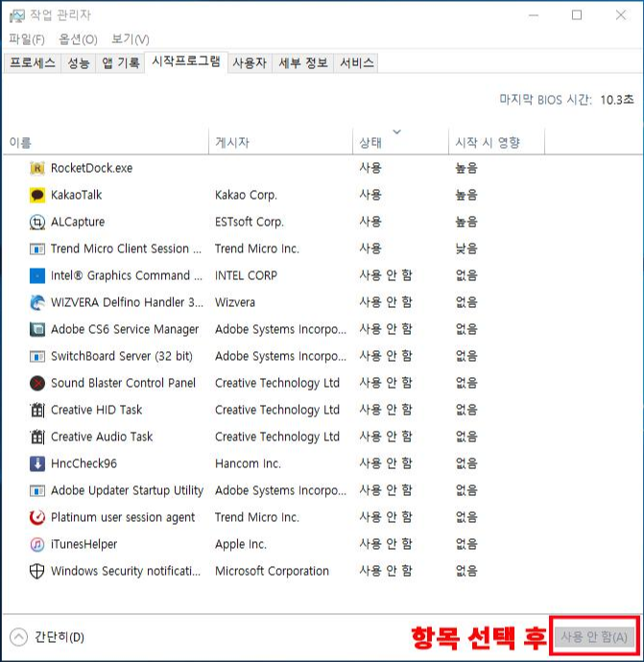Select the Adobe CS6 Service Manager text

[125, 329]
